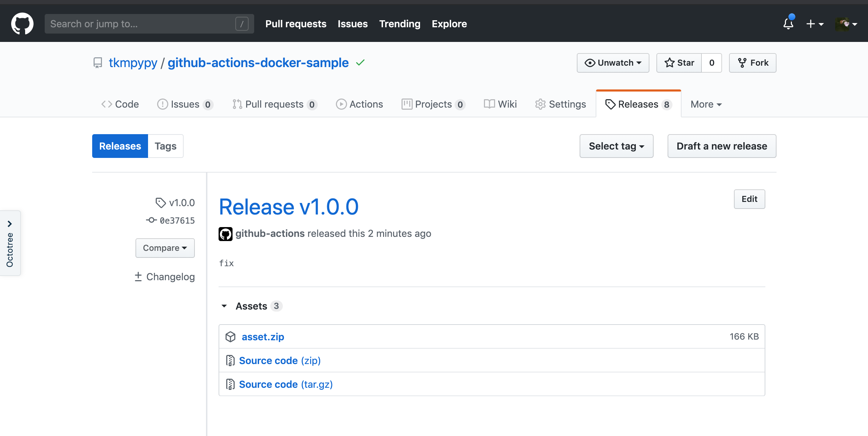Open the tkmpypy owner link

133,63
